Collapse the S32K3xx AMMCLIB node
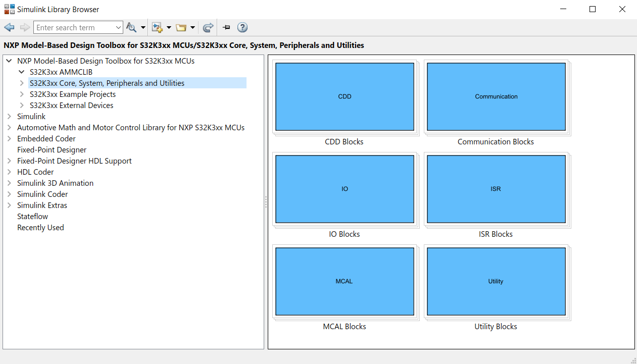Viewport: 637px width, 364px height. coord(22,72)
